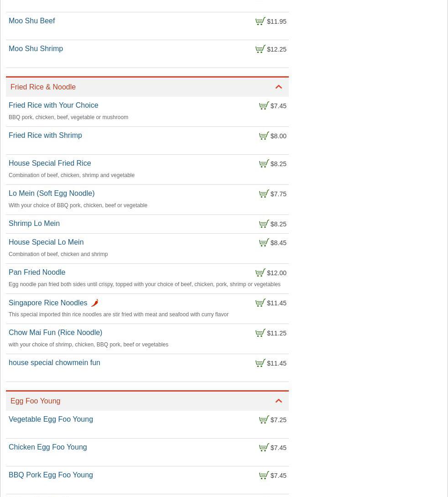The image size is (448, 497).
Task: Open Fried Rice with Your Choice
Action: pyautogui.click(x=53, y=105)
